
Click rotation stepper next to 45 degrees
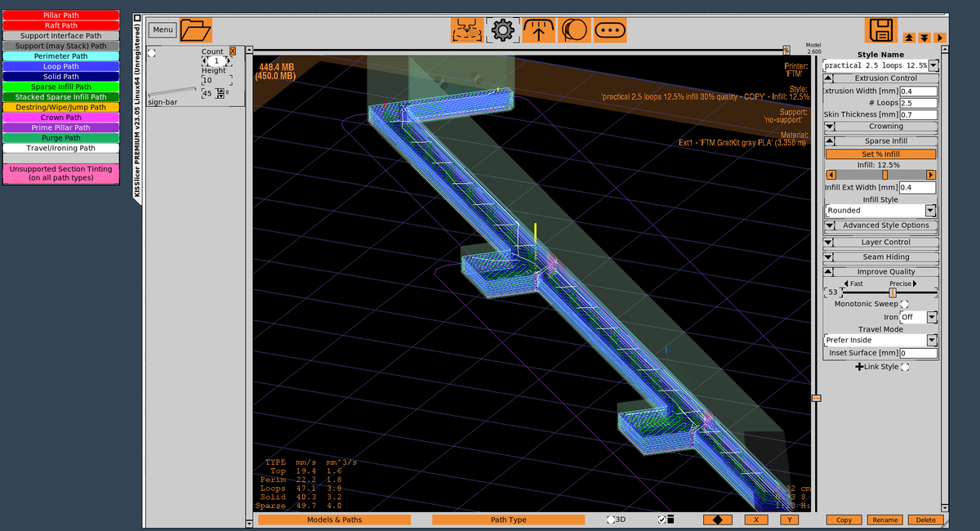coord(220,94)
